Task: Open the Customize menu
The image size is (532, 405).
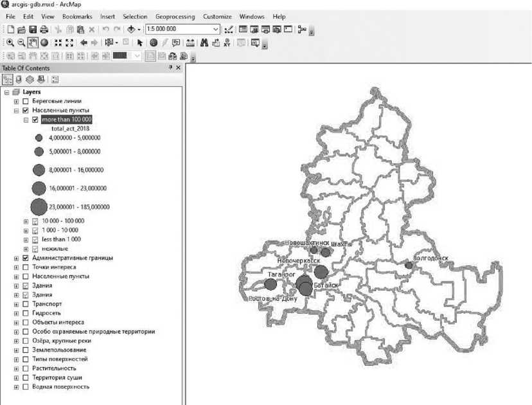Action: pyautogui.click(x=217, y=17)
